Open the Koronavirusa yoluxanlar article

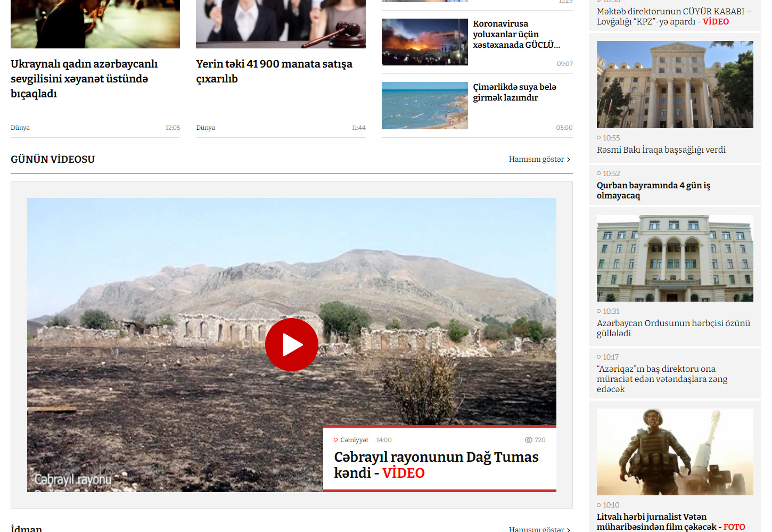pos(516,35)
